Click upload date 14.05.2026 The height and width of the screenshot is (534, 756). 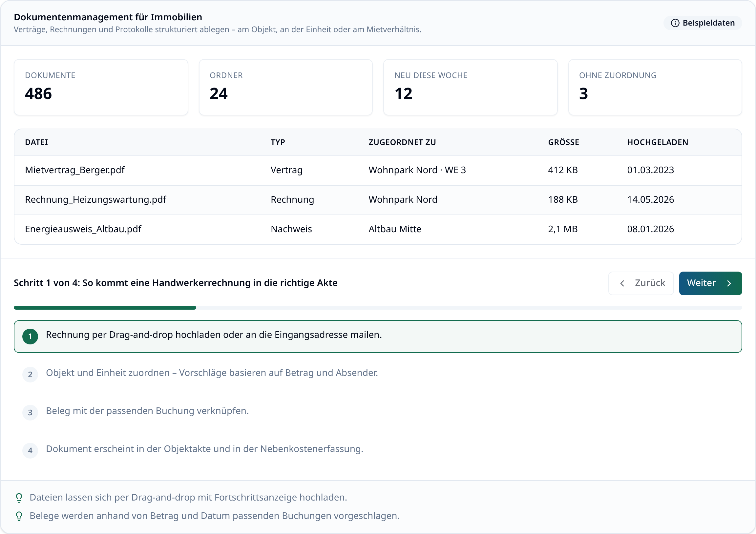[x=651, y=200]
